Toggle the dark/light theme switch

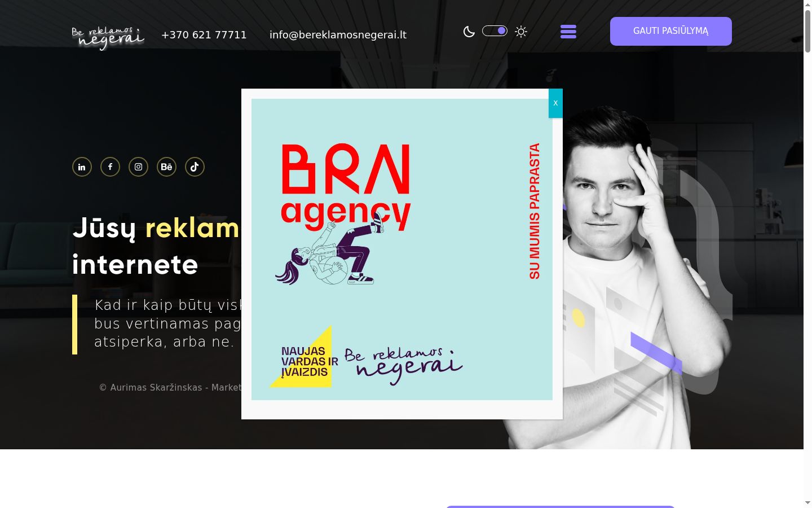[x=495, y=31]
